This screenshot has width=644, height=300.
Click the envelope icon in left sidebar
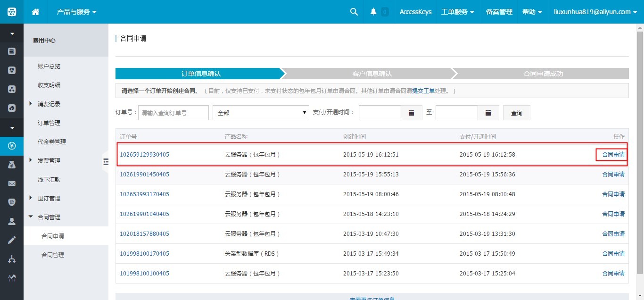(x=12, y=183)
